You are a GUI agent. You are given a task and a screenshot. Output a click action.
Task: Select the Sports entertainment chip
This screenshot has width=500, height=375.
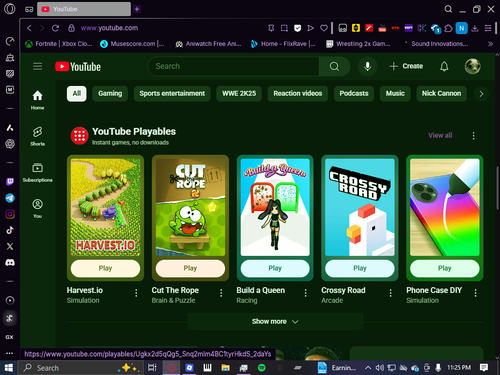click(x=172, y=93)
